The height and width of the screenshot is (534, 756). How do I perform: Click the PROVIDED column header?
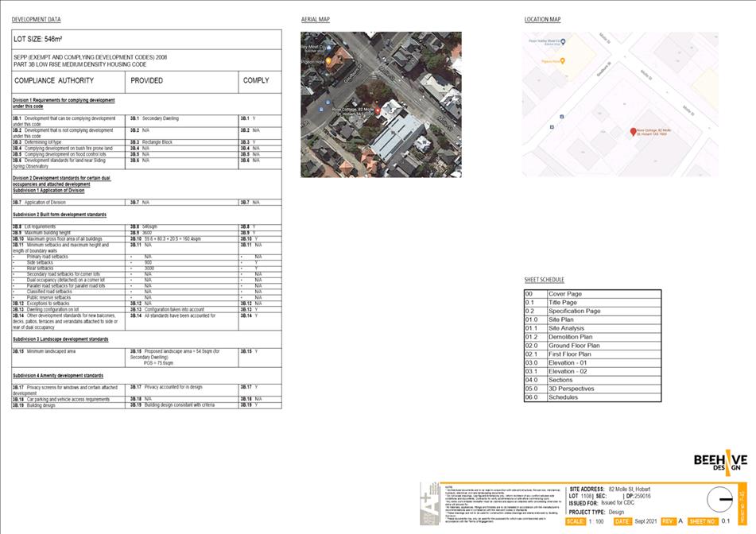tap(146, 80)
